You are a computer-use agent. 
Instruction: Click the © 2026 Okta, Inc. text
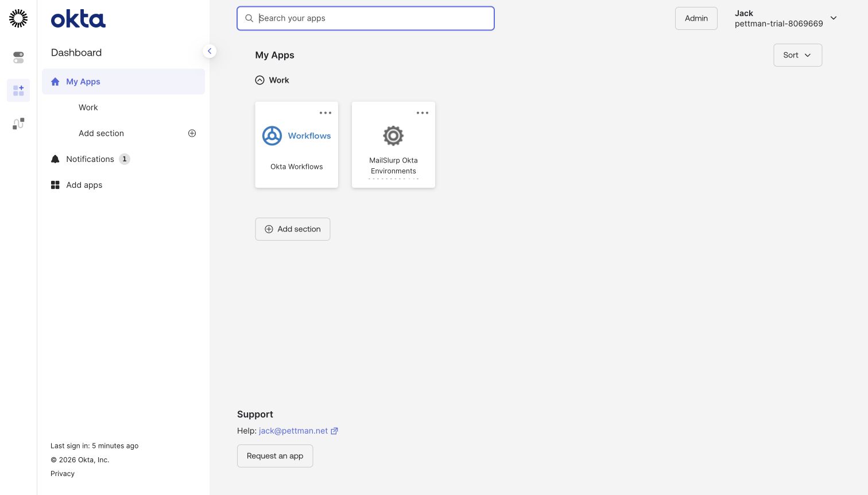(x=80, y=460)
